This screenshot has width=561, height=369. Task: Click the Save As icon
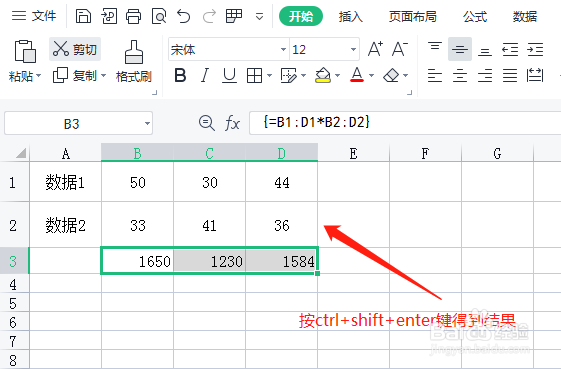[x=109, y=16]
